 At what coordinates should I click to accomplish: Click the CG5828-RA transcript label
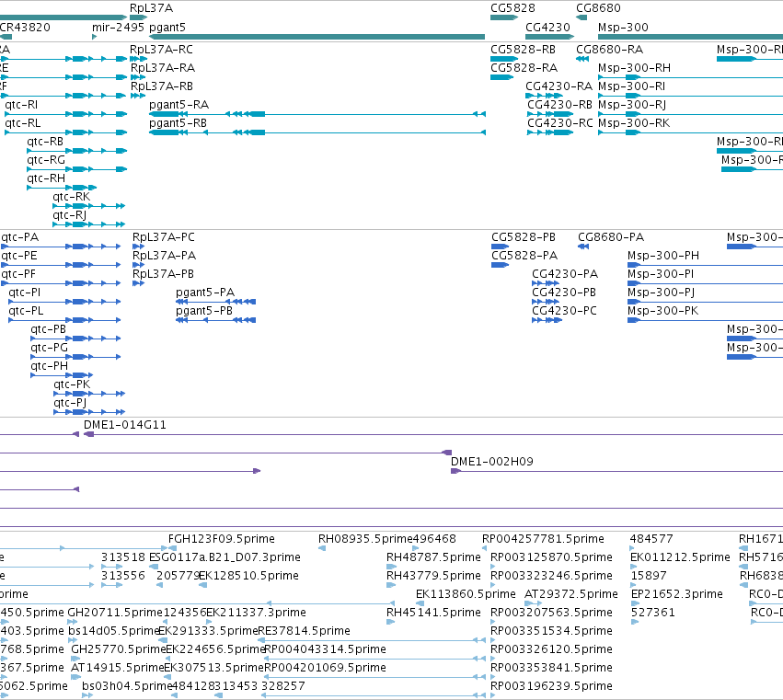(x=524, y=67)
